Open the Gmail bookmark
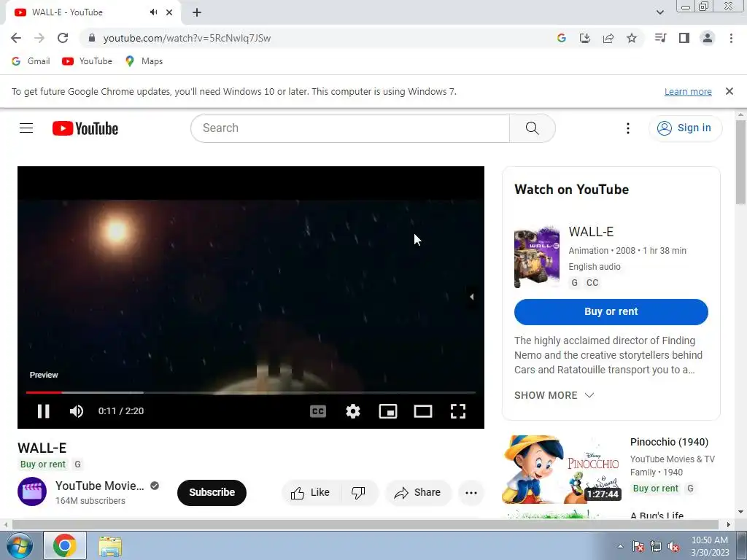The width and height of the screenshot is (747, 560). tap(31, 61)
